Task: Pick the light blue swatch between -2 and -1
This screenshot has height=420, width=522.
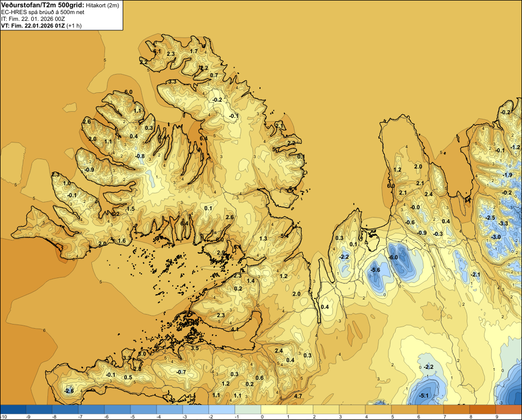Action: pyautogui.click(x=222, y=410)
